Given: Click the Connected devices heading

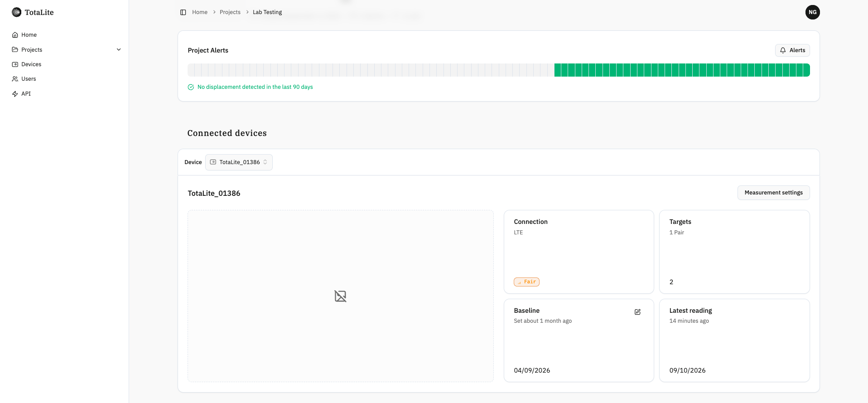Looking at the screenshot, I should (x=227, y=133).
